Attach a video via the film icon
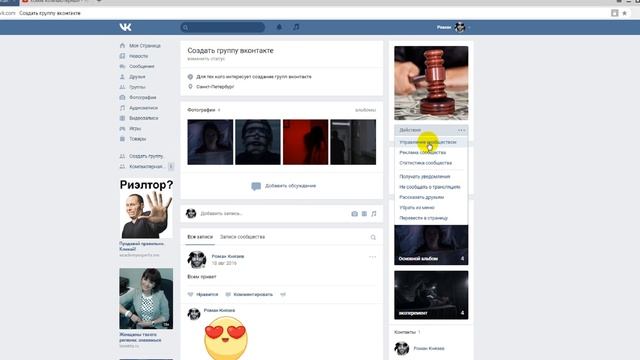 (364, 213)
